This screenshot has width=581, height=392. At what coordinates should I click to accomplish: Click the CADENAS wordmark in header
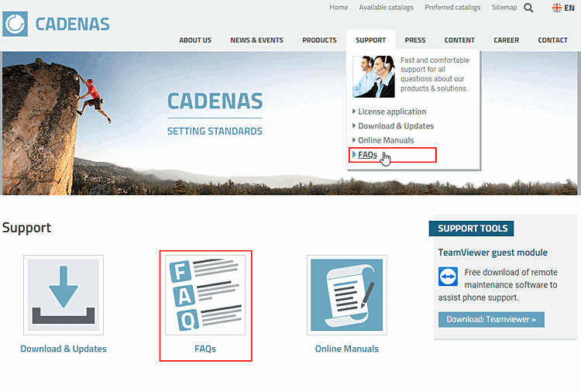[73, 25]
